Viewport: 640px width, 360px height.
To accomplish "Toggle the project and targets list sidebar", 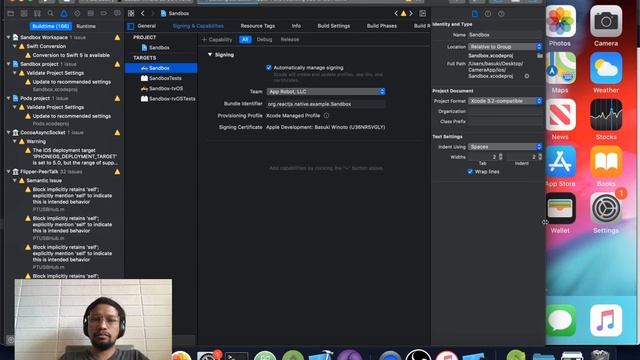I will (131, 26).
